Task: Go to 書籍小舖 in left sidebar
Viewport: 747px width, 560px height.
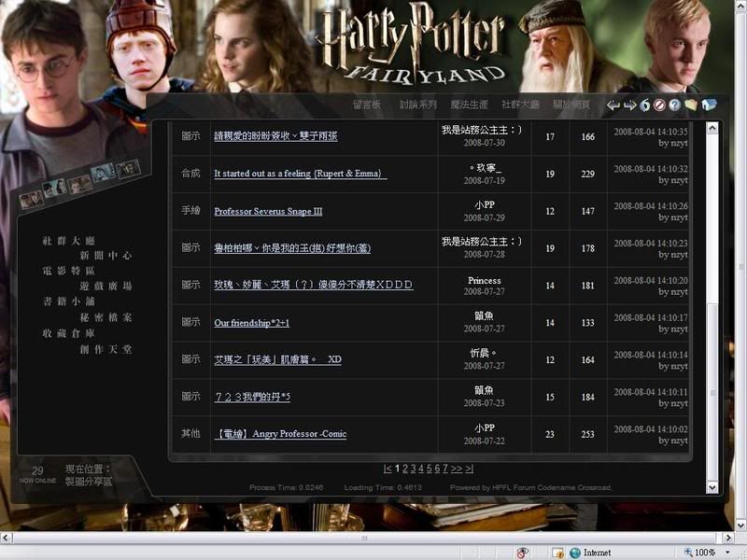Action: 68,301
